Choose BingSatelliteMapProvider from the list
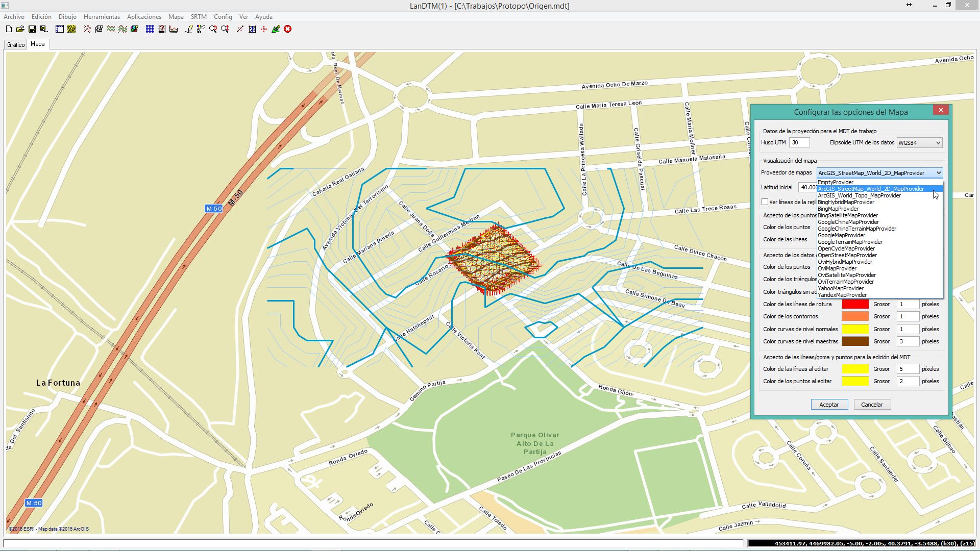 [x=879, y=215]
